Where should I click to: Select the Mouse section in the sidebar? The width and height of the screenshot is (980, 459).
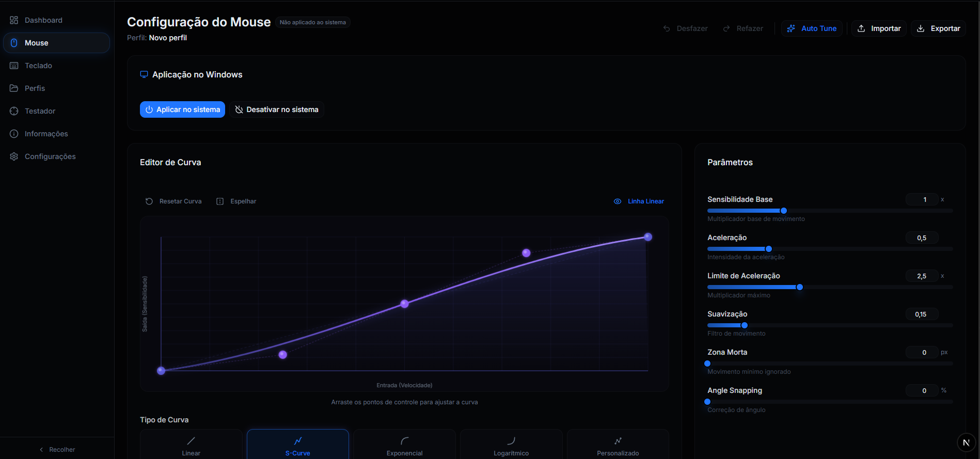pos(57,43)
